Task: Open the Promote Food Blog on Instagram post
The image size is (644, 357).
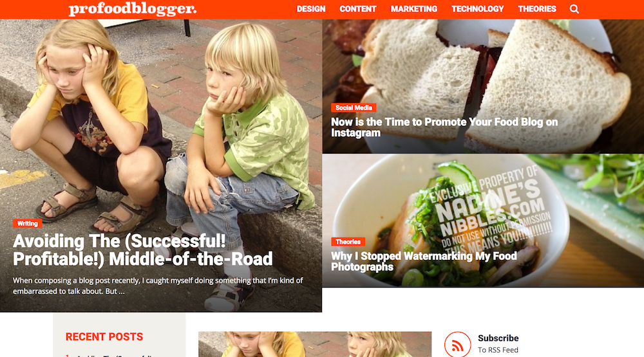Action: pyautogui.click(x=444, y=127)
